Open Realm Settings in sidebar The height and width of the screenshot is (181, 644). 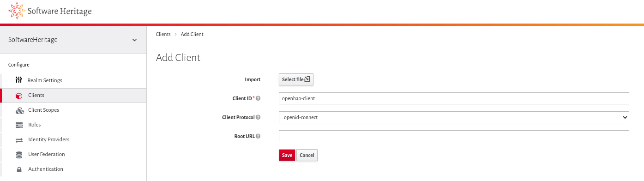pyautogui.click(x=73, y=80)
